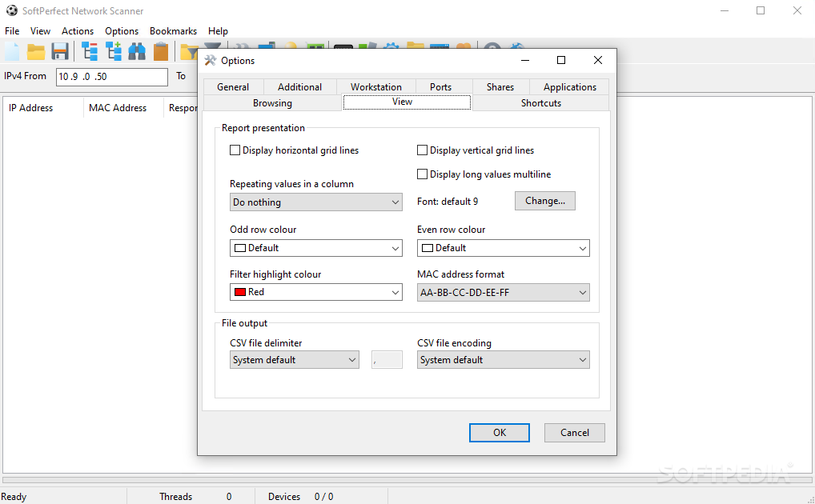This screenshot has width=815, height=504.
Task: Click the IPv4 From address field
Action: pos(112,76)
